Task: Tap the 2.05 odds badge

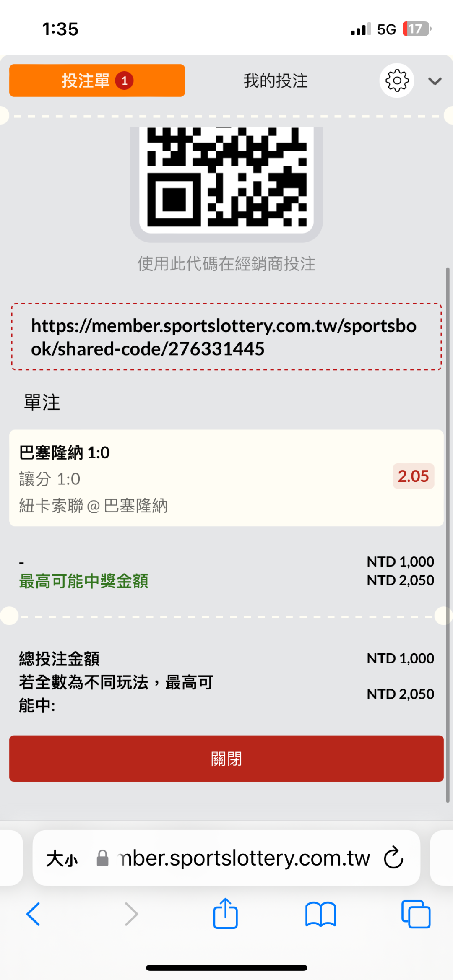Action: point(413,476)
